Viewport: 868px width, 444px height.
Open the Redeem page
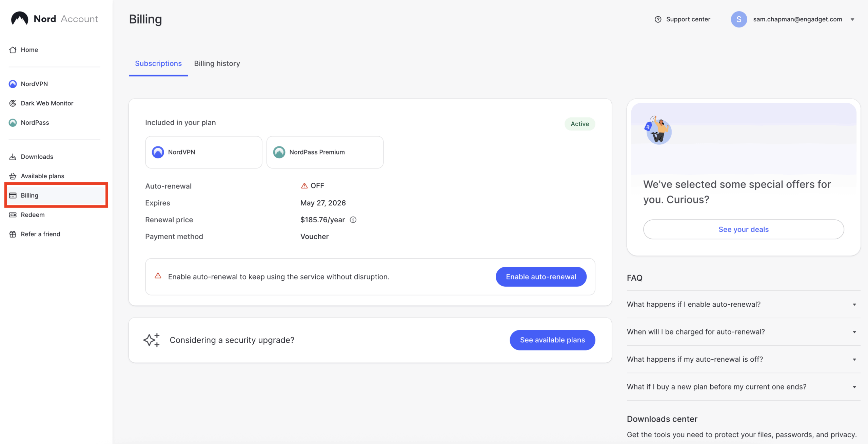click(x=33, y=215)
